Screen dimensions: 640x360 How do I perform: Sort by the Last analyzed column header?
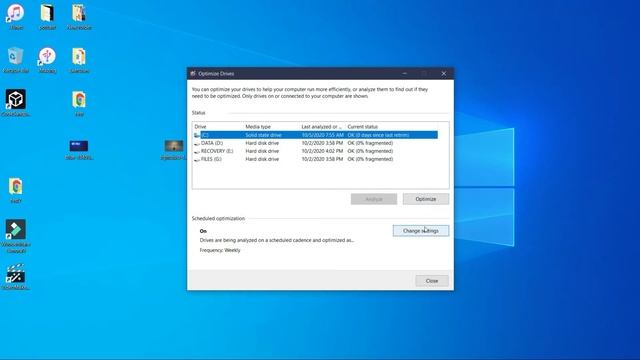tap(322, 127)
